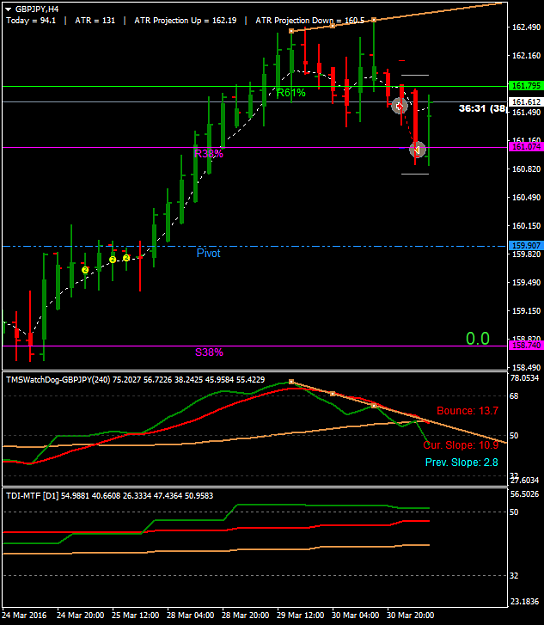Select the third TMSWatchDog trendline anchor point
Image resolution: width=544 pixels, height=625 pixels.
[374, 406]
